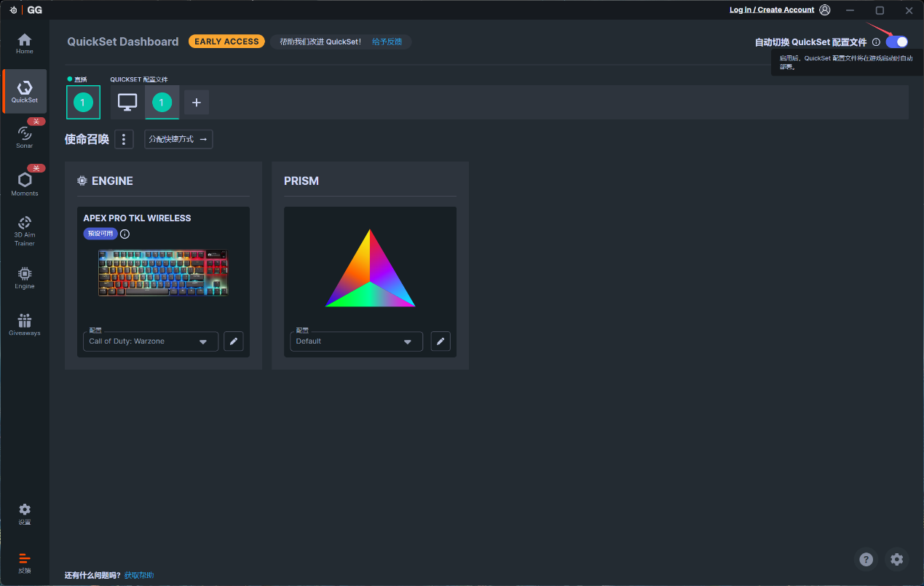This screenshot has width=924, height=586.
Task: Open the Giveaways section
Action: pos(25,325)
